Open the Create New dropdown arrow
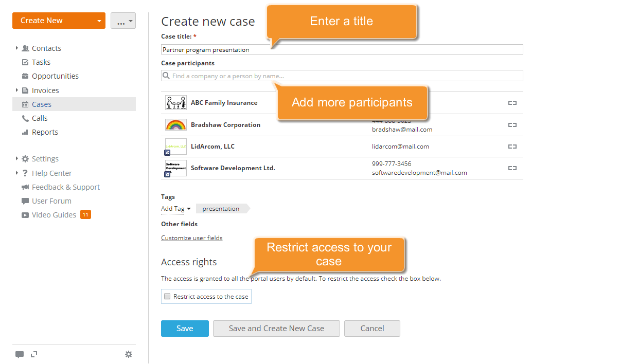 point(99,21)
